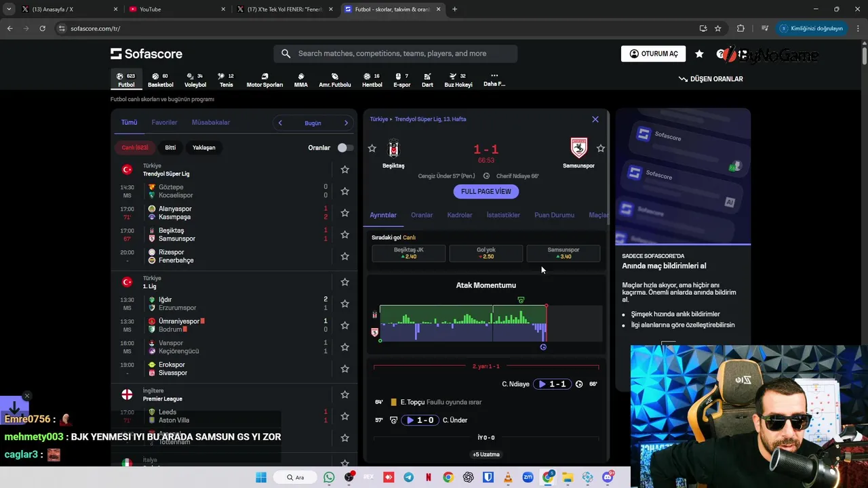868x488 pixels.
Task: Open favorites star in site header
Action: [700, 54]
